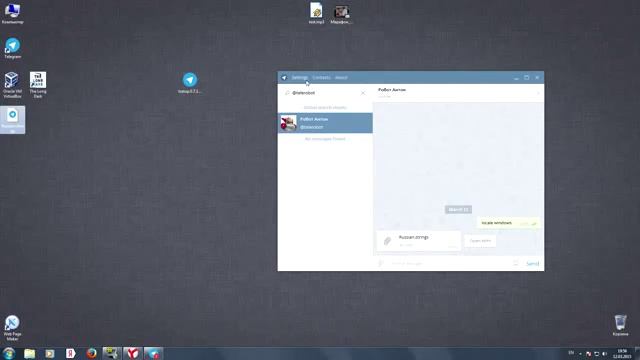Image resolution: width=640 pixels, height=360 pixels.
Task: Click the volume icon in system tray
Action: tap(604, 354)
